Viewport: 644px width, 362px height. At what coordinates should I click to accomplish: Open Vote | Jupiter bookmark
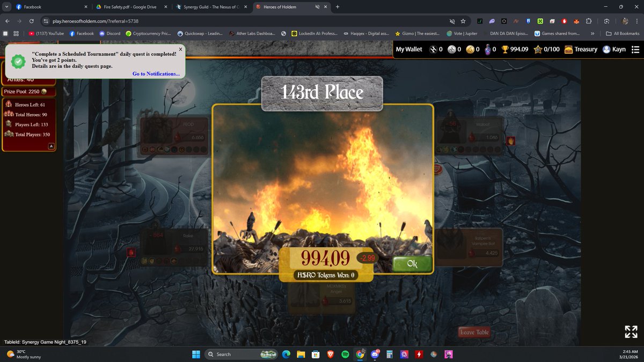click(x=463, y=33)
